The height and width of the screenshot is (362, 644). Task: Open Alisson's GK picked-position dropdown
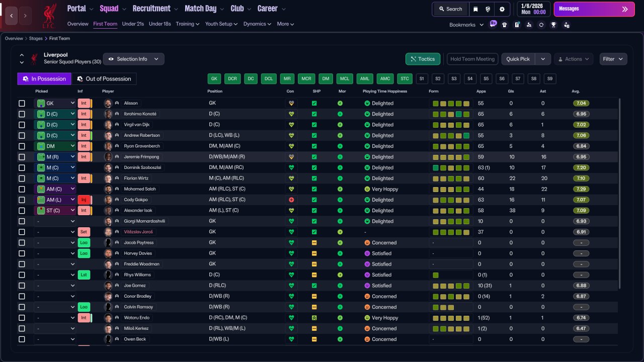(x=55, y=103)
